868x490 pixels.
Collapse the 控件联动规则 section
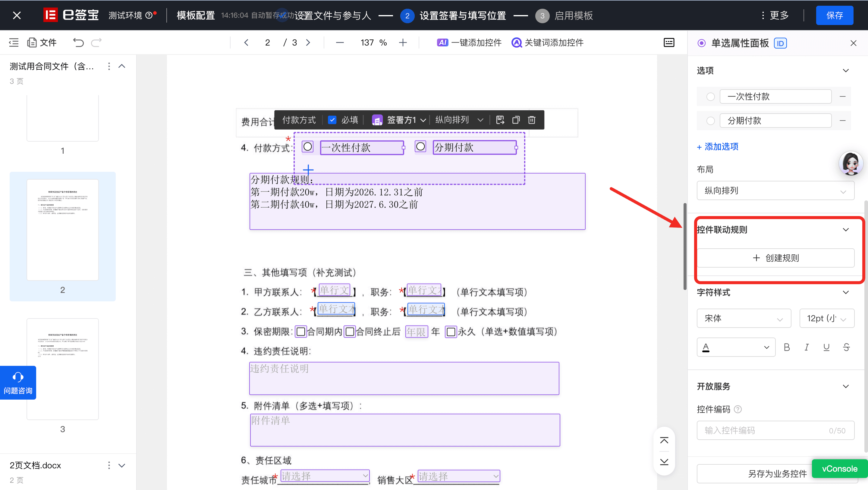(846, 230)
